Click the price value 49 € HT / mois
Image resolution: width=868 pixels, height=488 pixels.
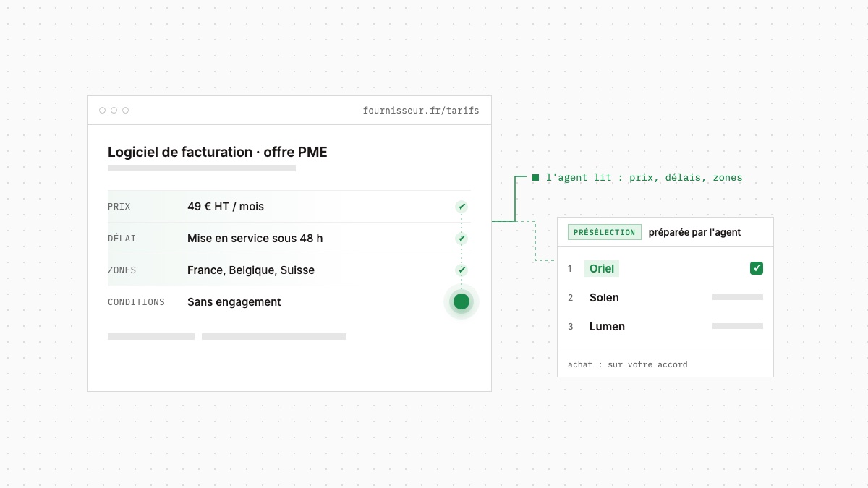tap(226, 207)
